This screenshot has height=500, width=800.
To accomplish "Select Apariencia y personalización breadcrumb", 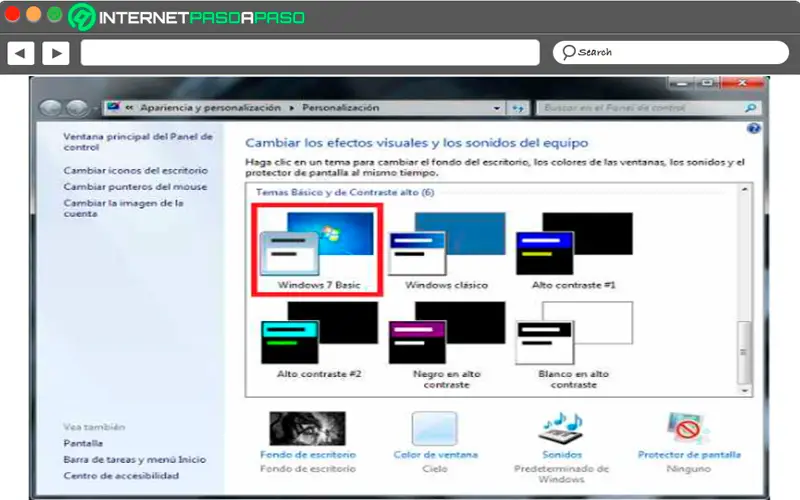I will point(211,108).
